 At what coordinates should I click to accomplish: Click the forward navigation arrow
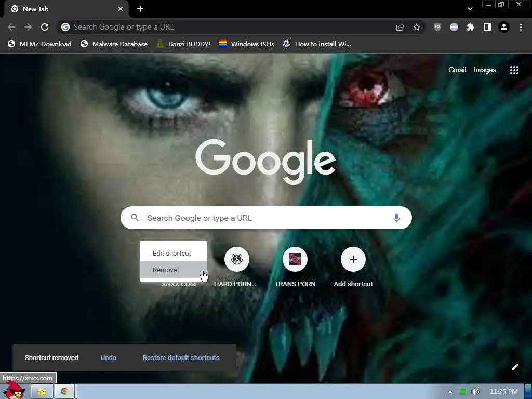pos(28,27)
